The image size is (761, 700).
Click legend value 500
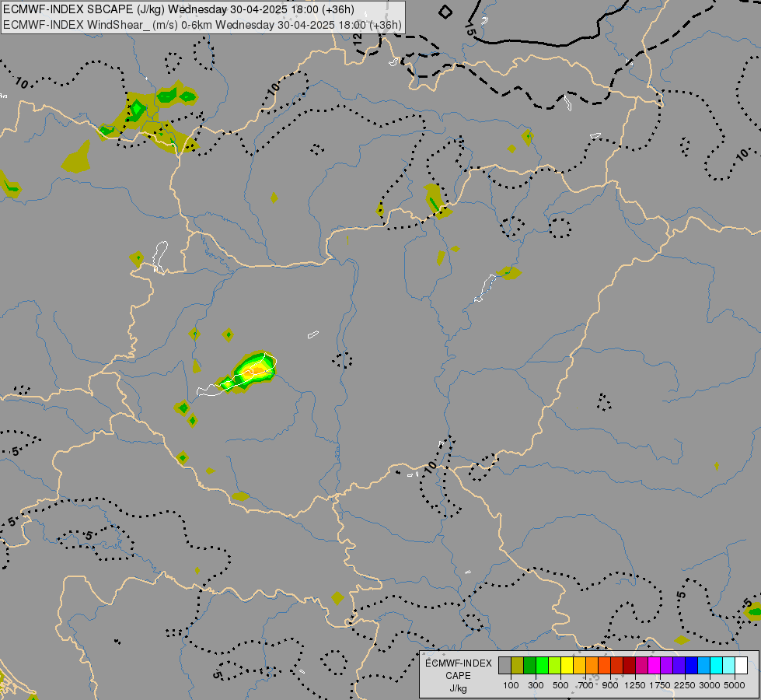click(x=560, y=685)
